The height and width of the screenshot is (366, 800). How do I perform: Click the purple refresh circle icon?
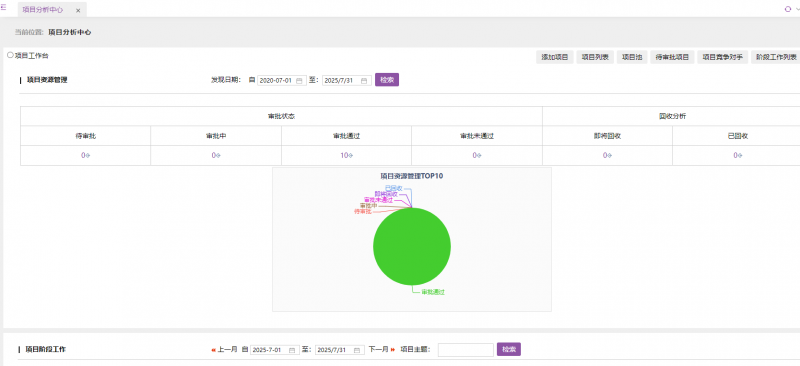click(x=787, y=9)
